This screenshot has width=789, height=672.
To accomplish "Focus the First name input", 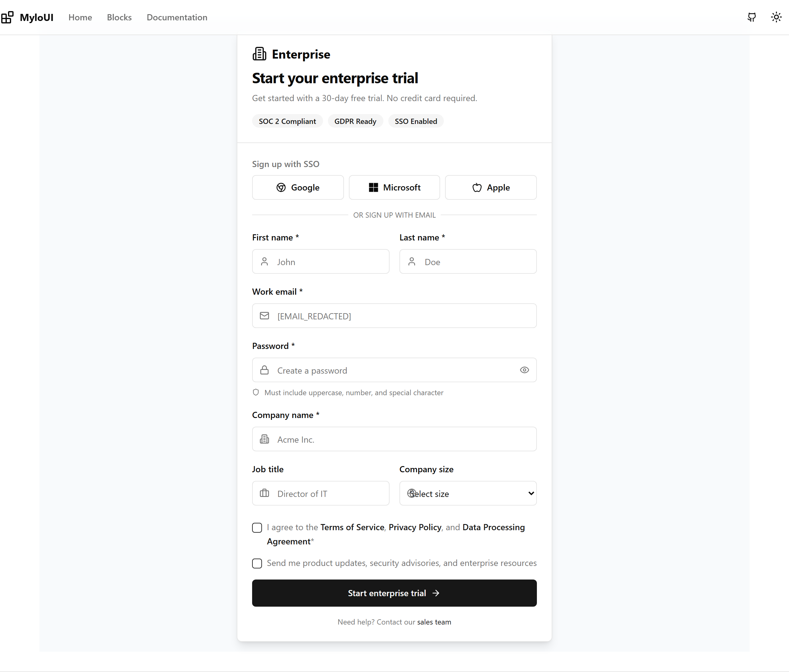I will point(321,262).
